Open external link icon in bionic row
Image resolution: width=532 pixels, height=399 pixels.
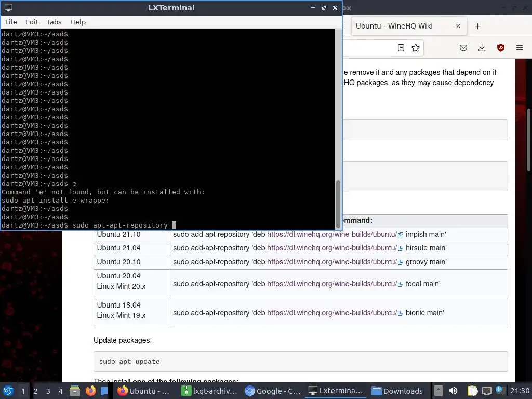point(401,313)
